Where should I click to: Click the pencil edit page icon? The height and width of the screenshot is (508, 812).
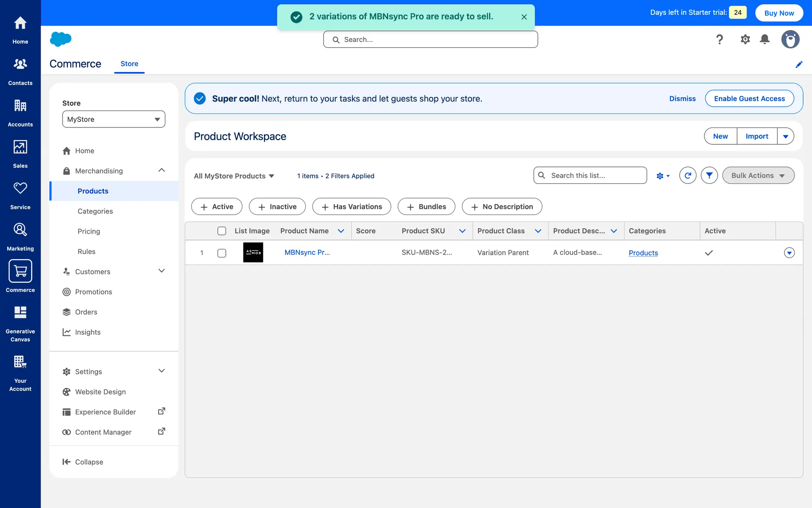[799, 64]
